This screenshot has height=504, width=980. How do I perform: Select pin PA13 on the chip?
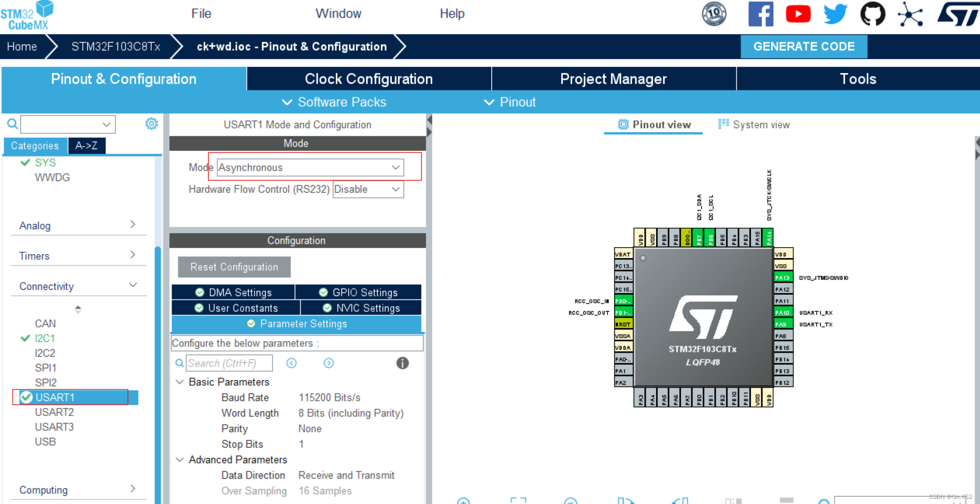(783, 278)
